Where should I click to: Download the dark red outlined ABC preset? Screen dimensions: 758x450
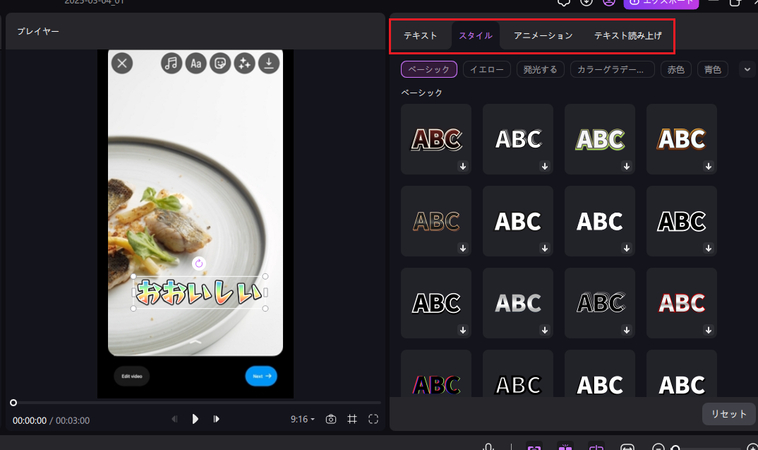463,166
